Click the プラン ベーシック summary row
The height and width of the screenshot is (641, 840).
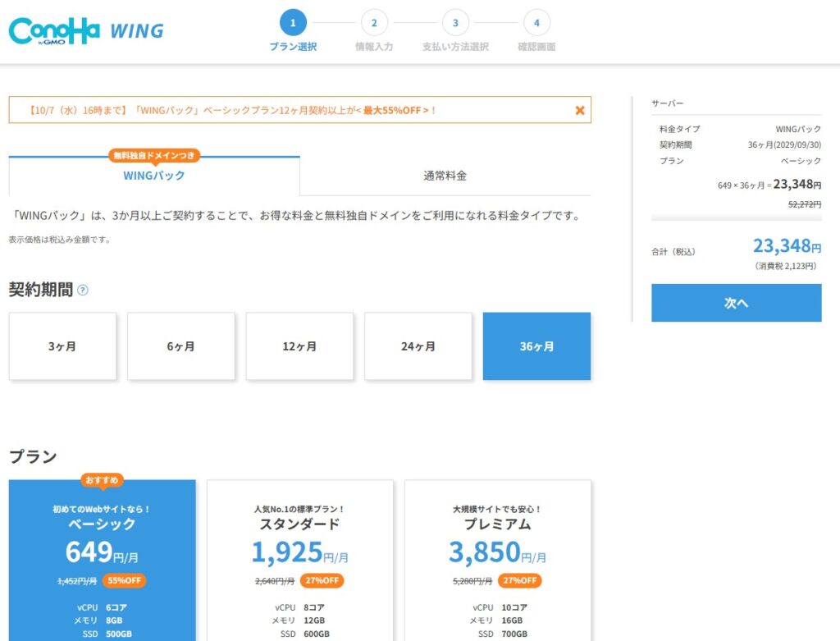click(x=740, y=161)
